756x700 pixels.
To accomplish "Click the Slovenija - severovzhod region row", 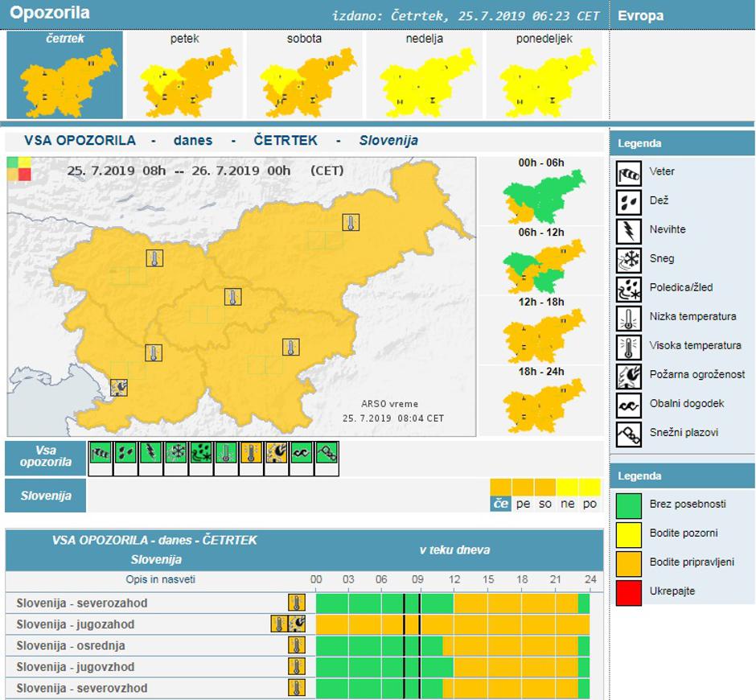I will [80, 689].
